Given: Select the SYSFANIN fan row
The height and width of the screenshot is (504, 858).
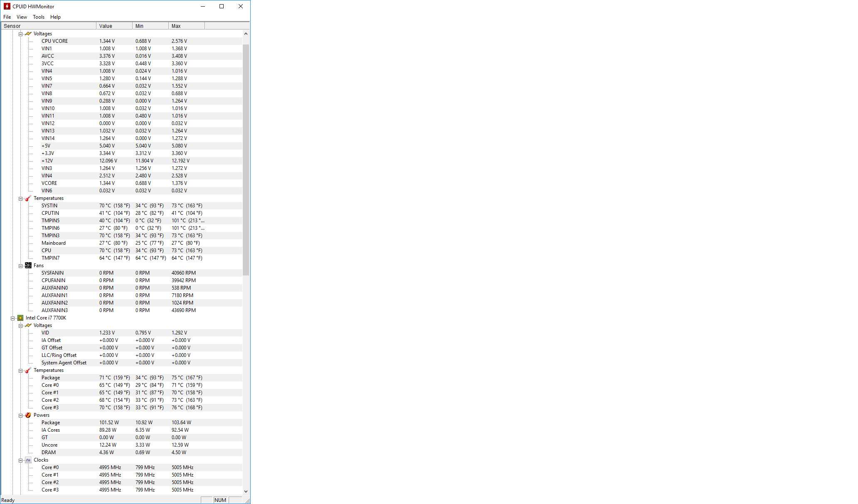Looking at the screenshot, I should coord(52,273).
